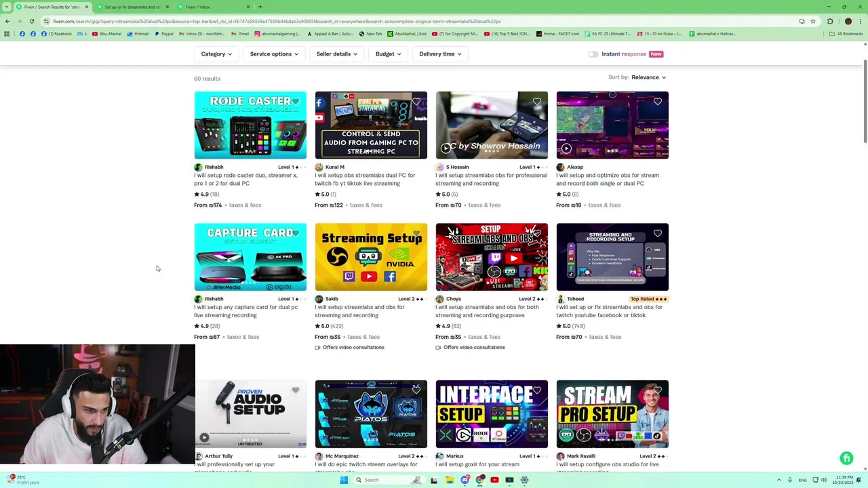
Task: Heart Sakib's Streaming Setup gig
Action: (416, 233)
